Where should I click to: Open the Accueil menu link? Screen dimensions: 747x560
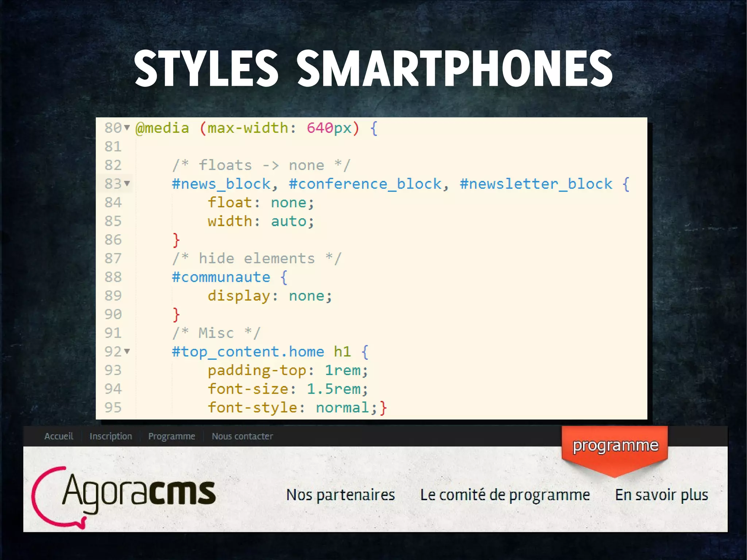tap(59, 436)
